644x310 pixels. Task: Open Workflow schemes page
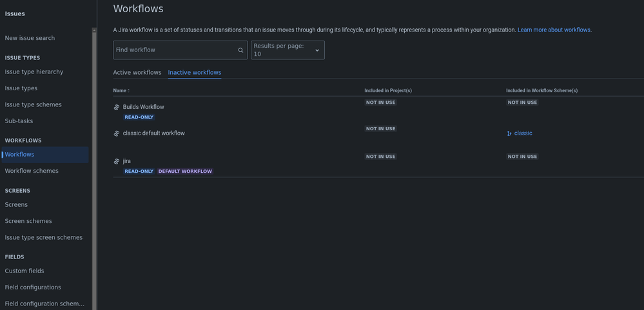tap(32, 171)
